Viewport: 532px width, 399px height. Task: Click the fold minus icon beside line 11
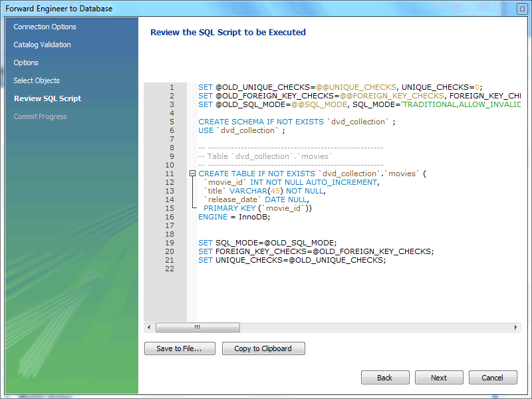192,173
